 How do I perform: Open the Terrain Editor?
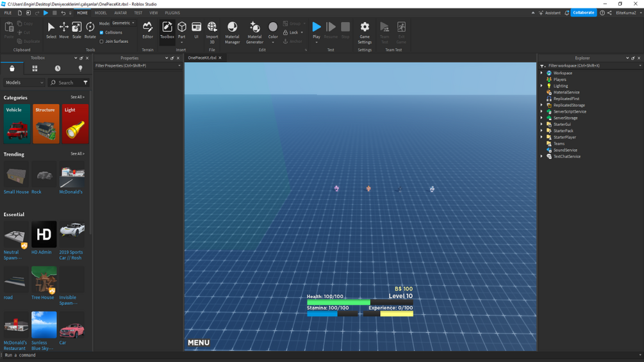(x=147, y=30)
